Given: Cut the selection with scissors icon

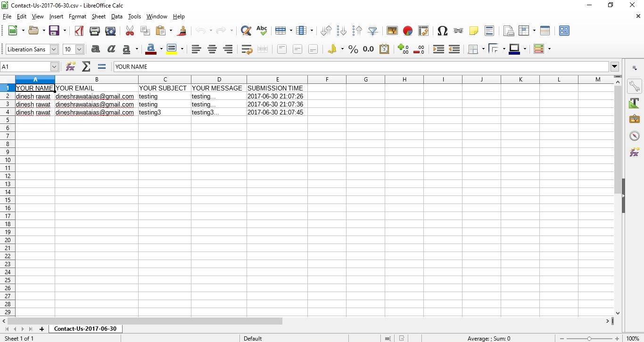Looking at the screenshot, I should [130, 31].
